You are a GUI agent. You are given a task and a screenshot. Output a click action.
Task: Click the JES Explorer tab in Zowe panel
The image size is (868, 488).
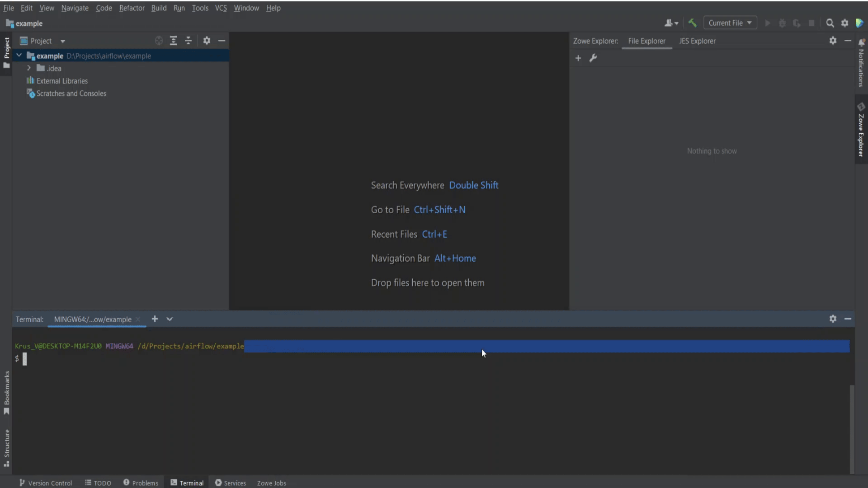[698, 41]
